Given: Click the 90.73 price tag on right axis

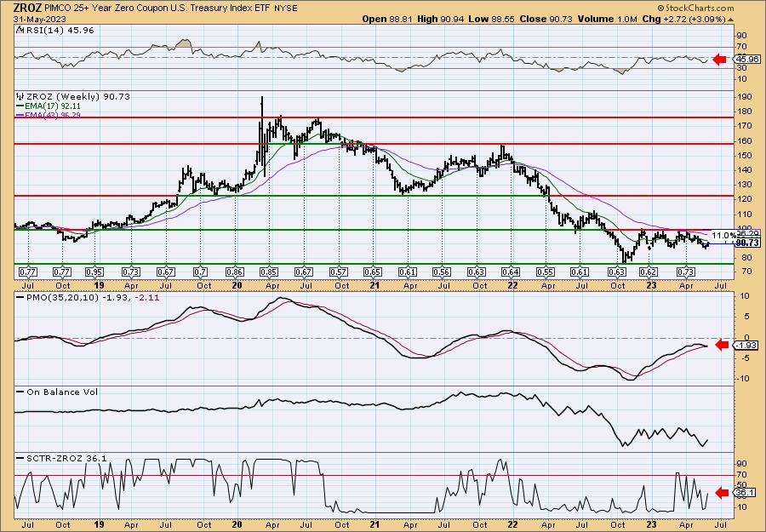Looking at the screenshot, I should coord(747,243).
